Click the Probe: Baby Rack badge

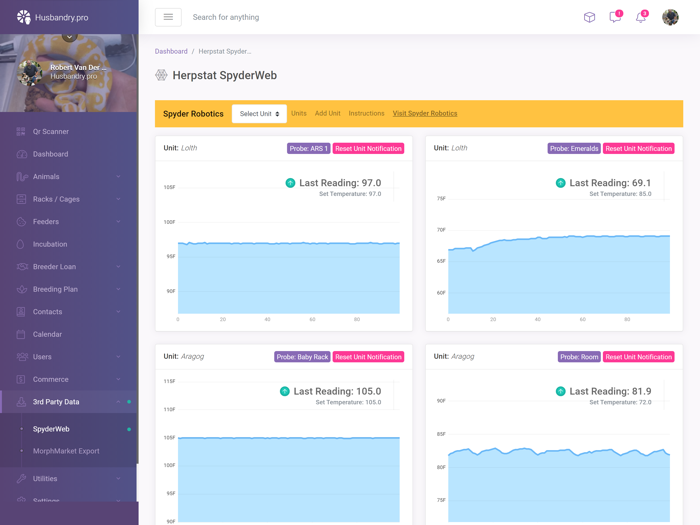pyautogui.click(x=302, y=357)
